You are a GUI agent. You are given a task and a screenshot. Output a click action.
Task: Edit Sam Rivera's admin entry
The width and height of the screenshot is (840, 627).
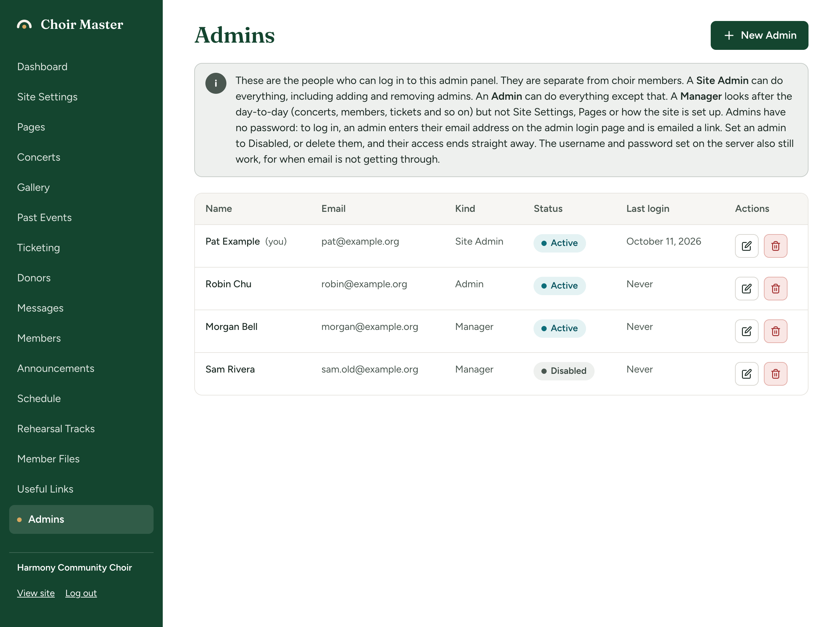click(x=746, y=374)
